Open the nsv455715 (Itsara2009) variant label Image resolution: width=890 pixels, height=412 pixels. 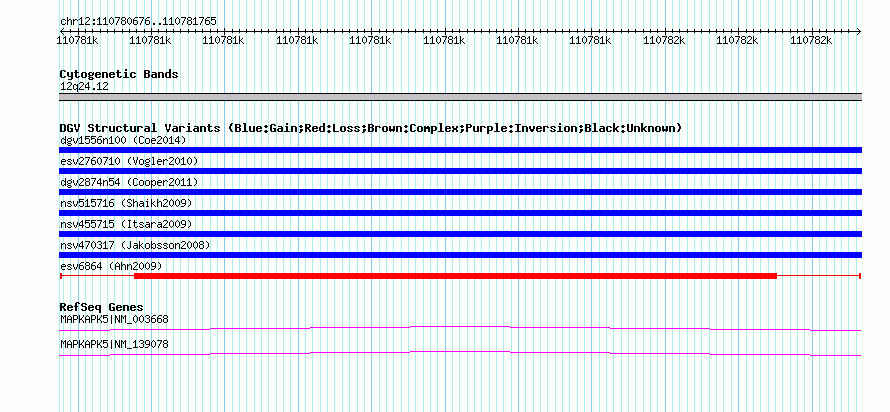pos(126,224)
